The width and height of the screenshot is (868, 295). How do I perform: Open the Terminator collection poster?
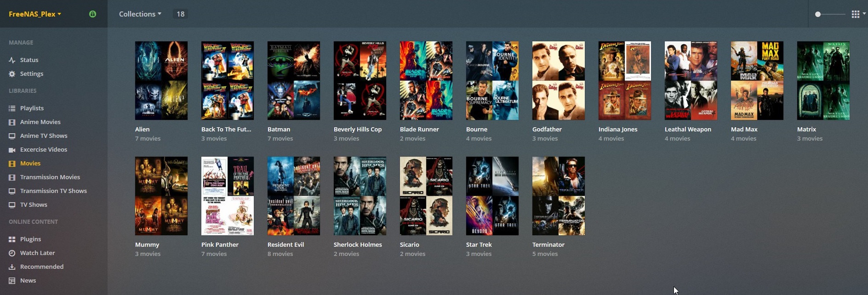tap(559, 196)
